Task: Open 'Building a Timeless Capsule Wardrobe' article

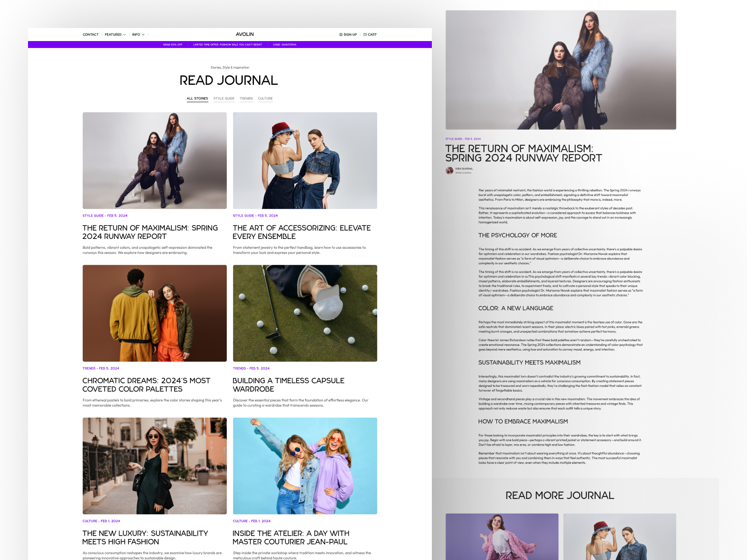Action: tap(289, 385)
